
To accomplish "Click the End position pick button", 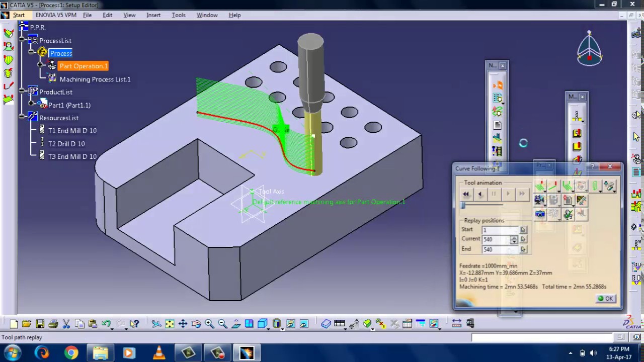I will click(x=523, y=249).
